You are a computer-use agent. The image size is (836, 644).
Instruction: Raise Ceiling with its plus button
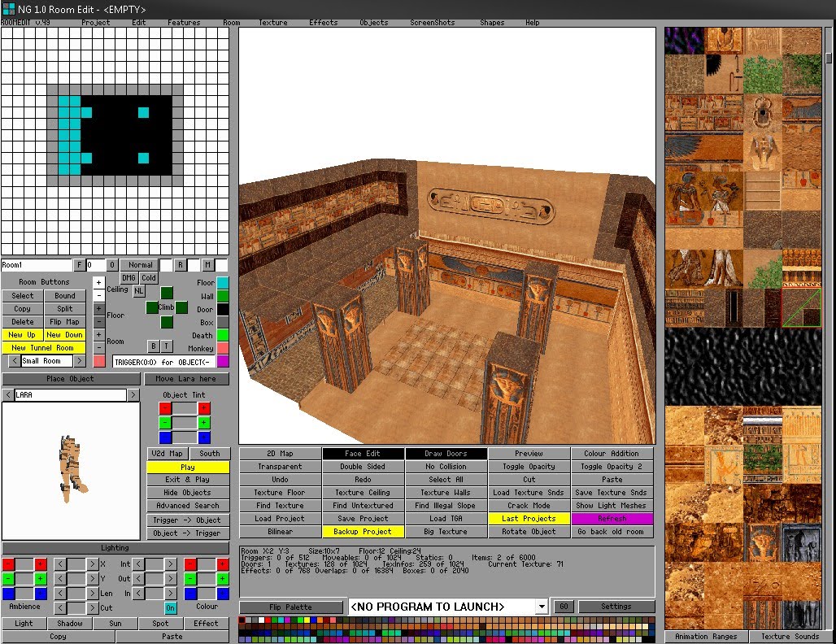(x=98, y=282)
